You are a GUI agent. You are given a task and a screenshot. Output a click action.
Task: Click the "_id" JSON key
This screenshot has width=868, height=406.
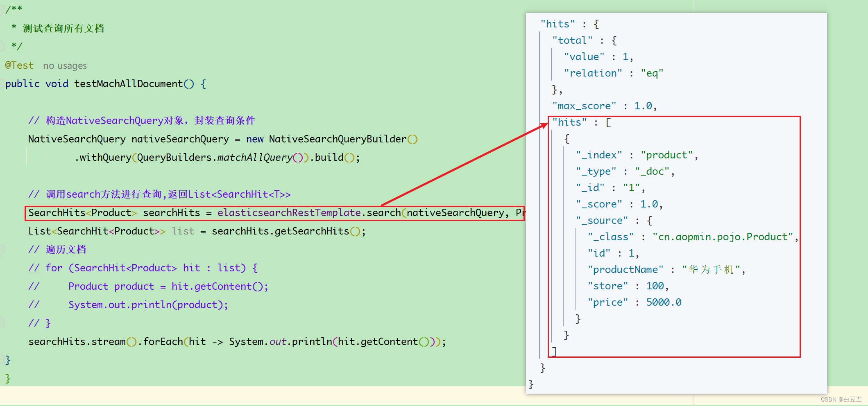click(590, 188)
